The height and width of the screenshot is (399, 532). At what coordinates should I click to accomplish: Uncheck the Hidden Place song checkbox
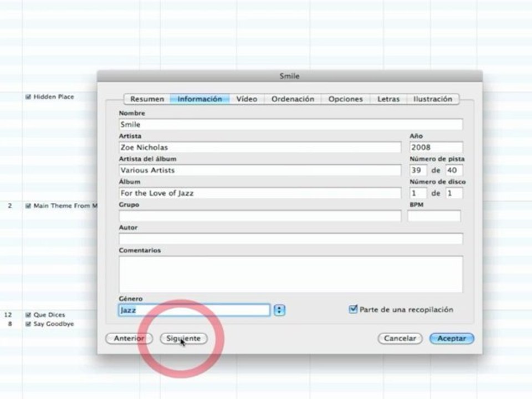click(28, 97)
